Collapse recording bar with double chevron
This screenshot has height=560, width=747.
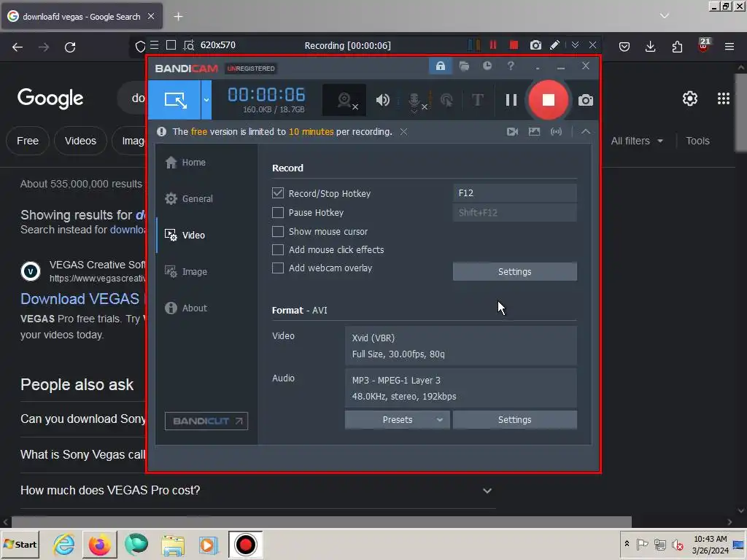[x=575, y=45]
